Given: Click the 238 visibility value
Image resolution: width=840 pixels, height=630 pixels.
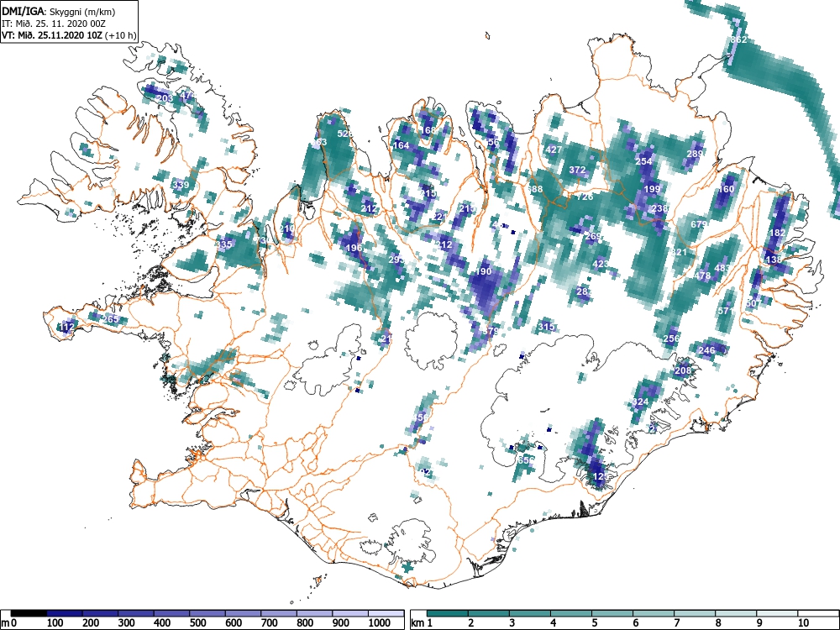Looking at the screenshot, I should click(660, 208).
